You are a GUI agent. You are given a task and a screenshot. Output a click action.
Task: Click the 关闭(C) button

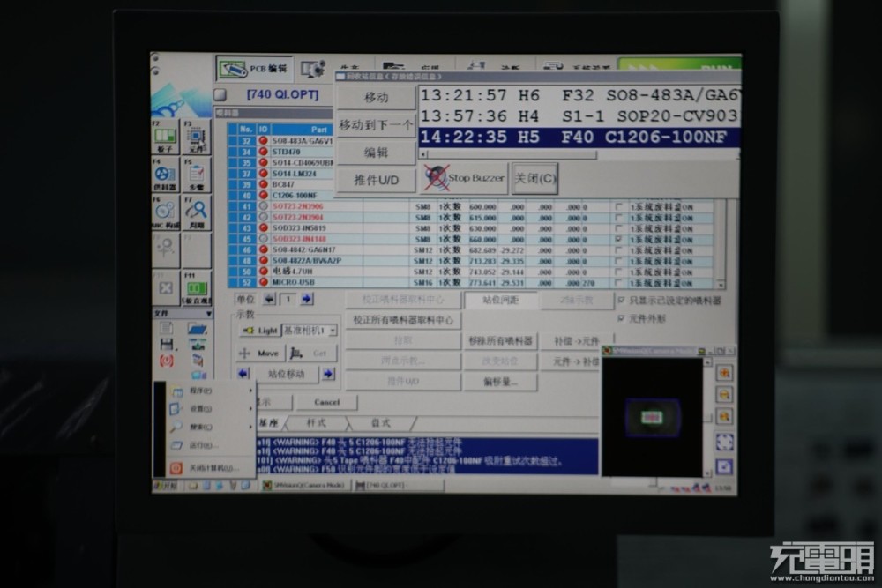[x=535, y=179]
